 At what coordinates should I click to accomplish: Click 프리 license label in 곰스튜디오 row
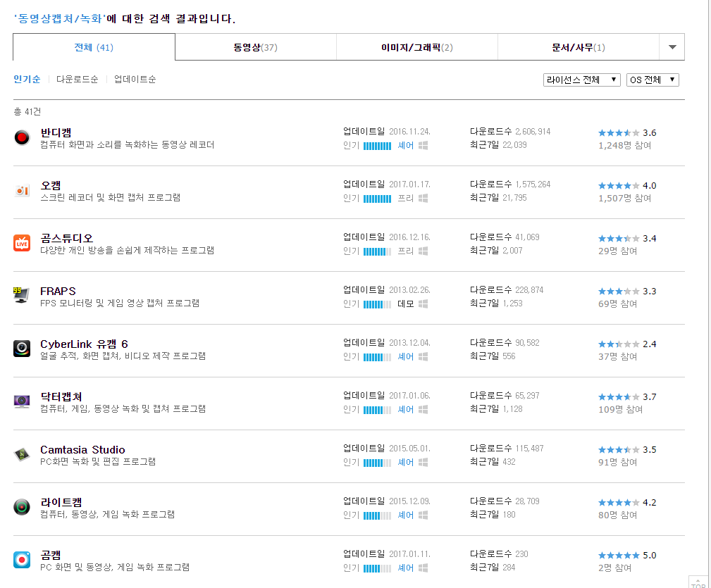405,251
